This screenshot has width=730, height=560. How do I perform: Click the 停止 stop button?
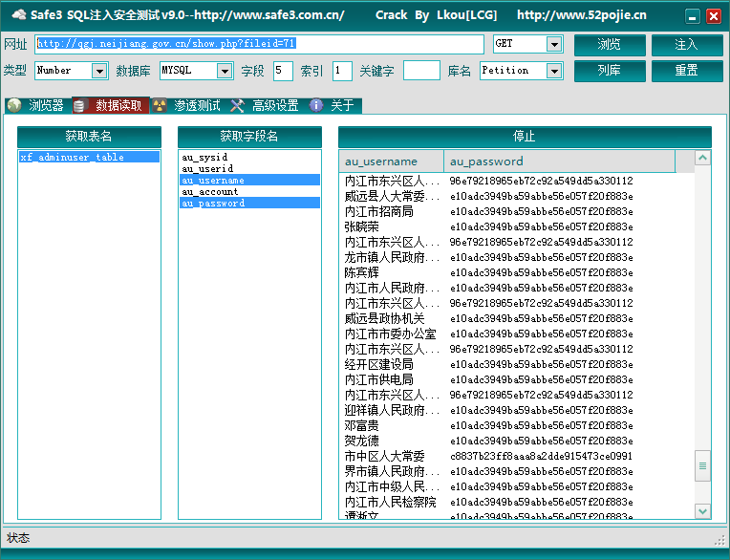(x=525, y=137)
